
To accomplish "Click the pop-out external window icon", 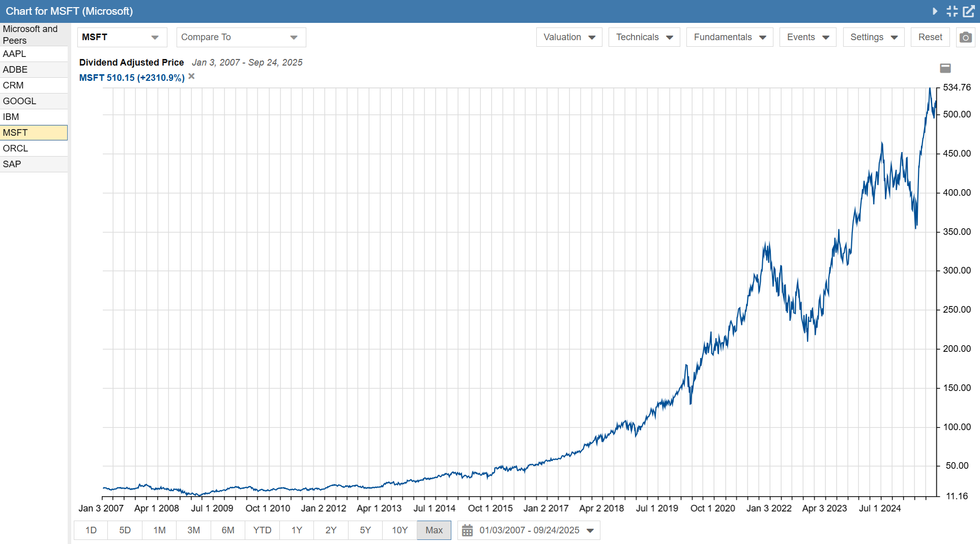I will 969,11.
